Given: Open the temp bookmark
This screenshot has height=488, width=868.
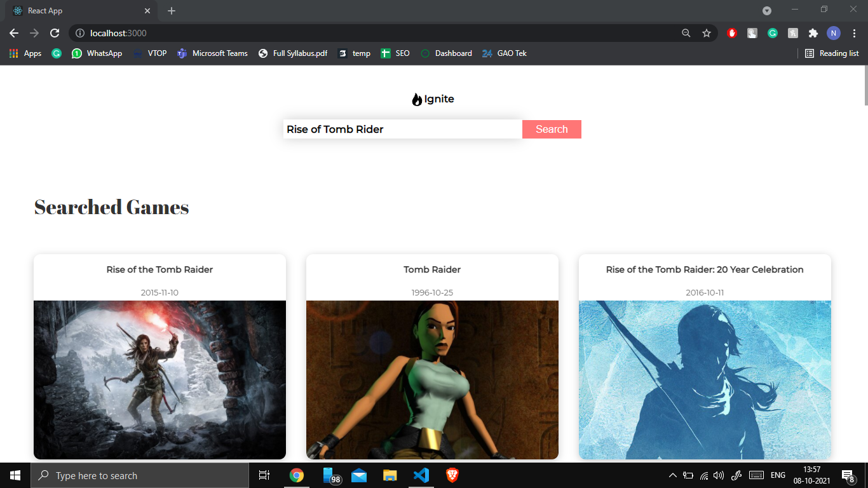Looking at the screenshot, I should click(354, 53).
